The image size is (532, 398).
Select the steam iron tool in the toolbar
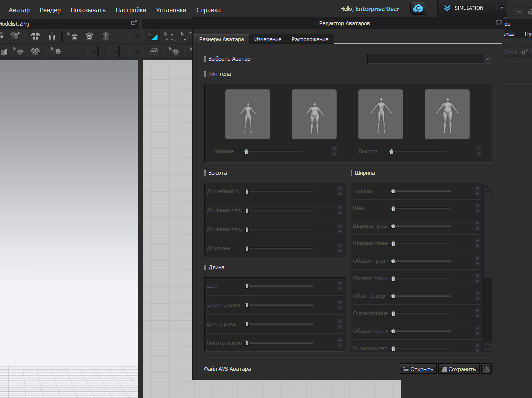[x=154, y=51]
